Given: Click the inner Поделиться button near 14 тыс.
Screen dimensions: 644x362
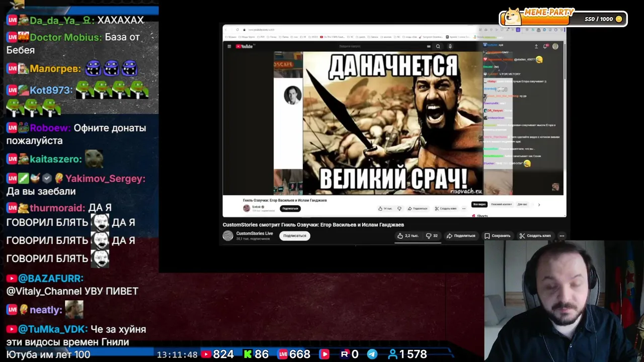Looking at the screenshot, I should [418, 209].
